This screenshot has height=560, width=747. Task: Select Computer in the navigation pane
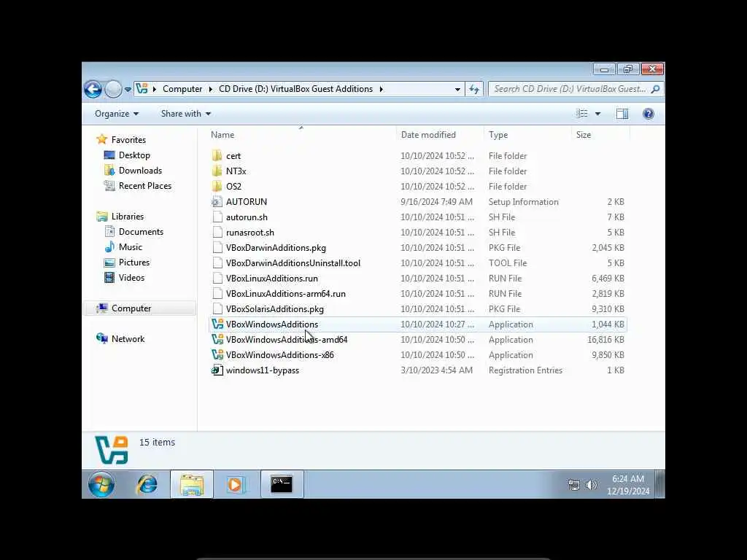pos(131,308)
